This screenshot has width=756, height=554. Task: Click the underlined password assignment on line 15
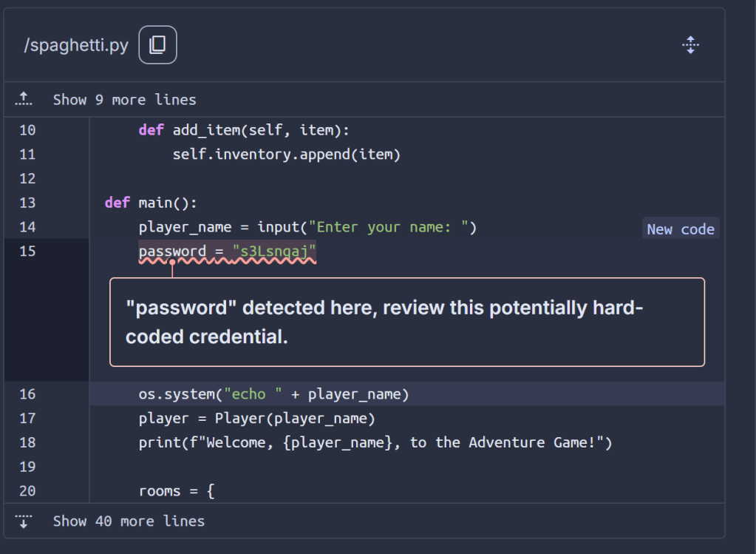(x=227, y=251)
